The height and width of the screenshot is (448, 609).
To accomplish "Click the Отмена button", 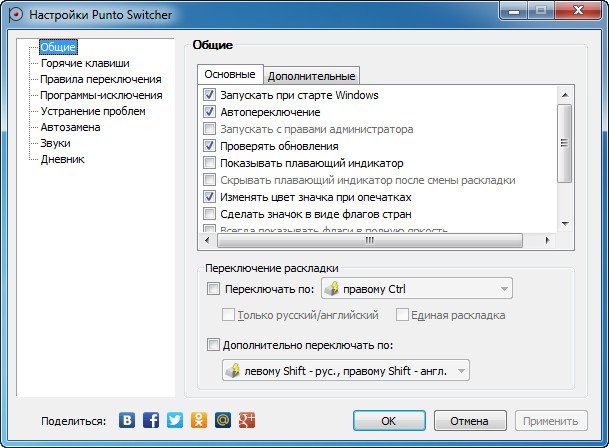I will [x=470, y=421].
